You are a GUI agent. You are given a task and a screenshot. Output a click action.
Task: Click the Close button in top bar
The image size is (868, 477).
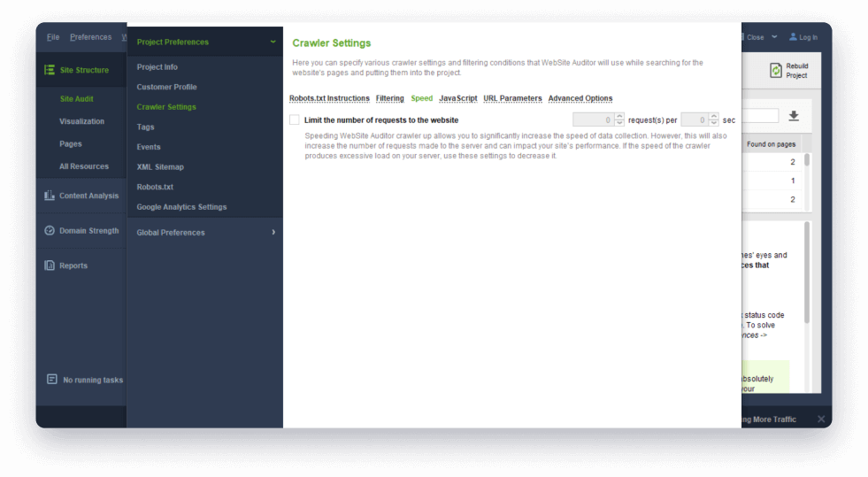click(755, 37)
